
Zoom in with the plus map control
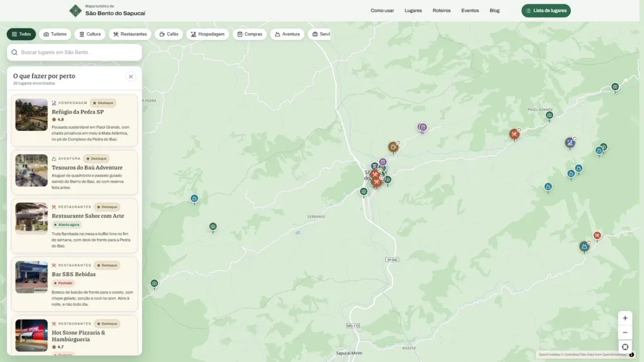tap(625, 318)
